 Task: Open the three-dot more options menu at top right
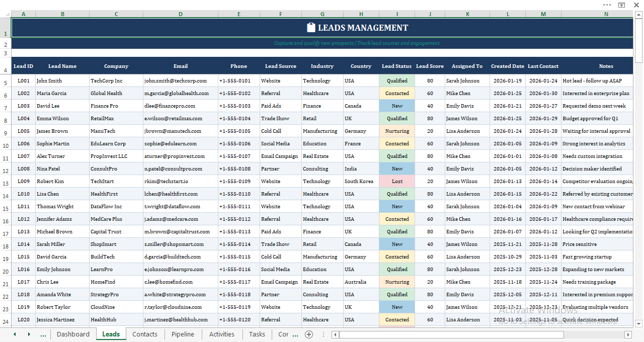(607, 5)
